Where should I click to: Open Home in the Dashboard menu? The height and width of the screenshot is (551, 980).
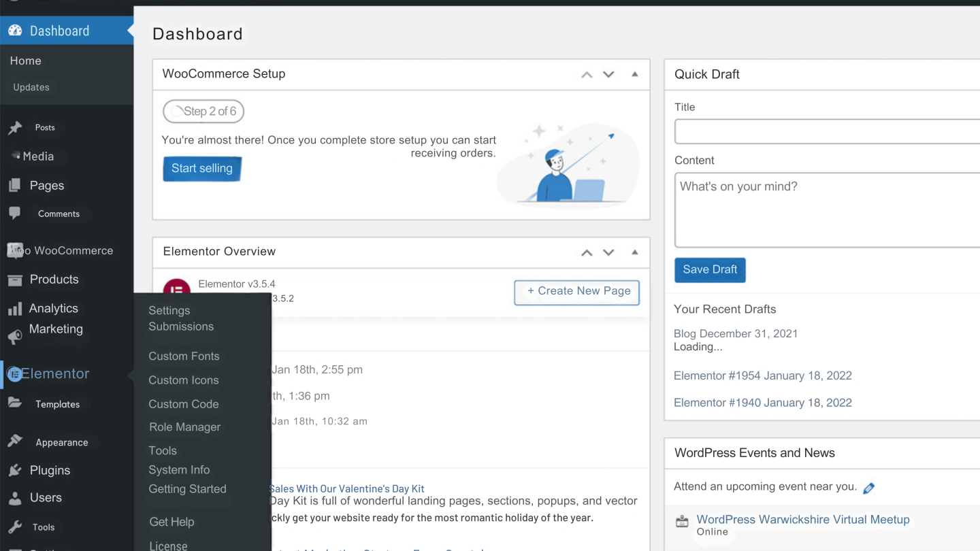26,61
